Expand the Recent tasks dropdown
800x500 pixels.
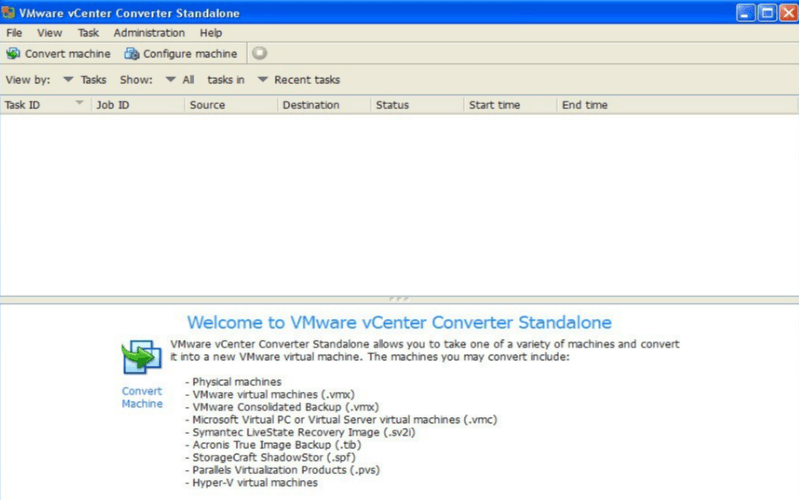262,80
